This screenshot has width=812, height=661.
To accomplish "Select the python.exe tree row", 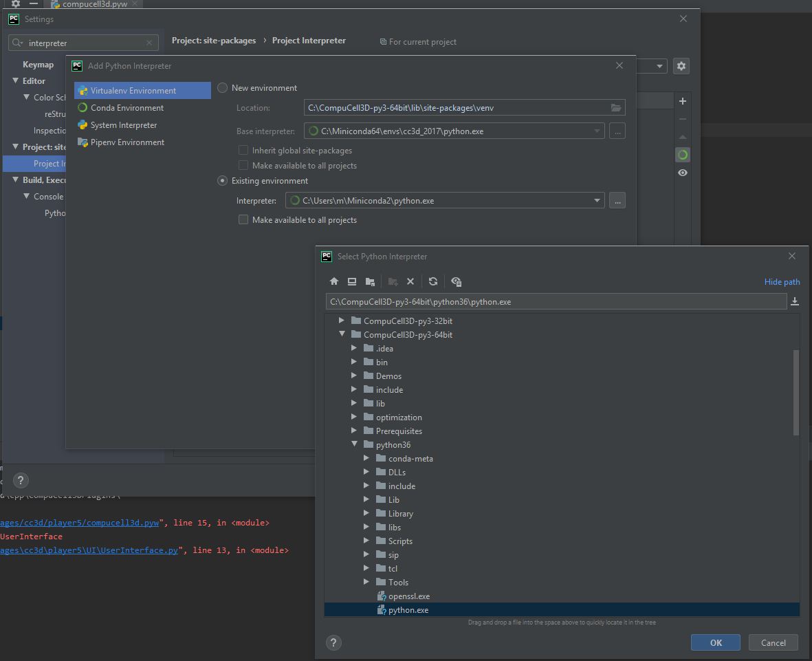I will [562, 610].
